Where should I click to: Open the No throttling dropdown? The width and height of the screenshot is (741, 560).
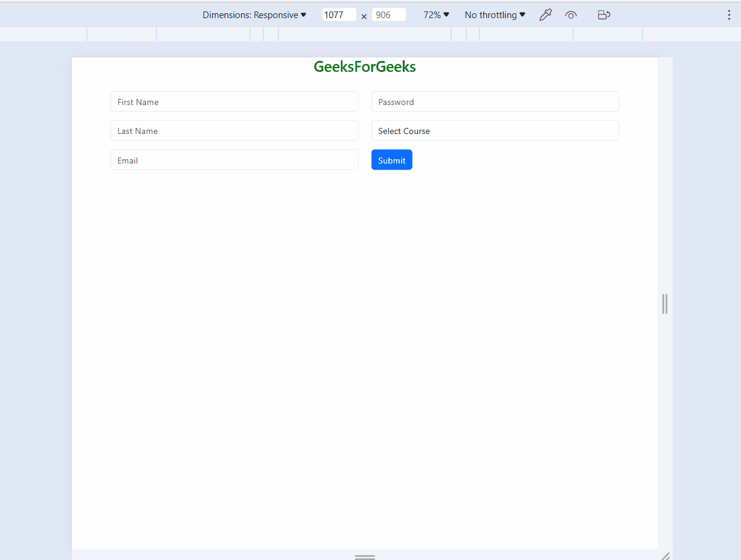(x=495, y=15)
